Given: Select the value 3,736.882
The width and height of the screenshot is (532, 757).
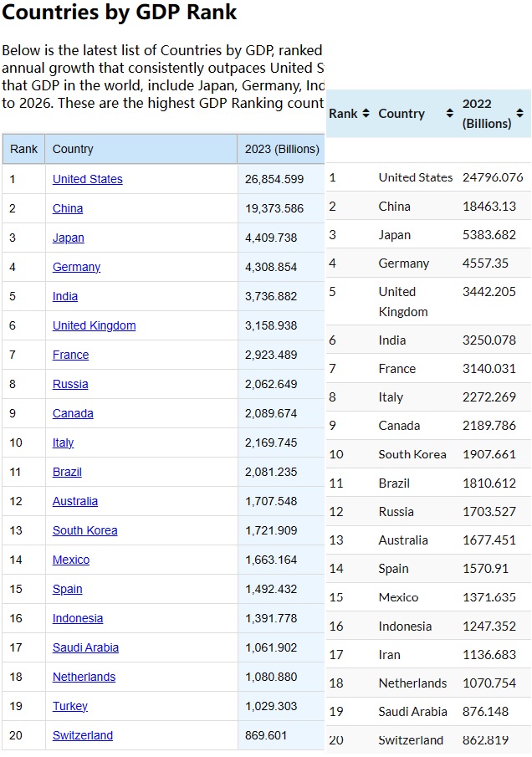Looking at the screenshot, I should [271, 296].
